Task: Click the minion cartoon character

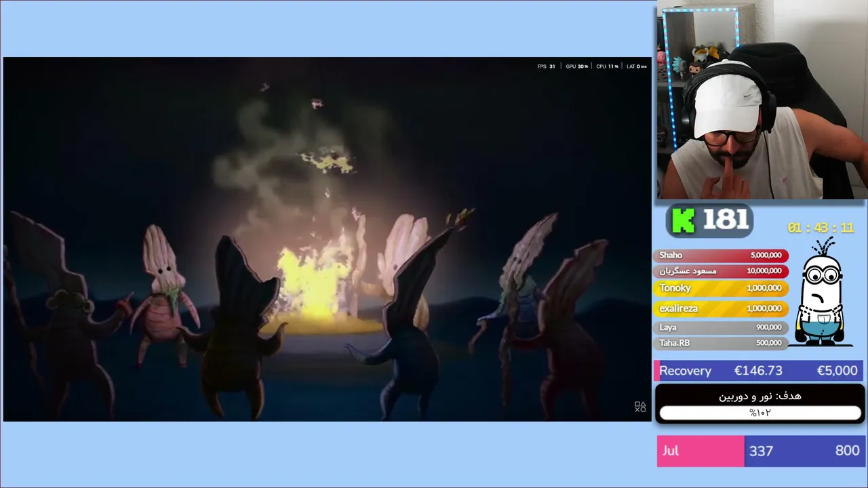Action: (823, 293)
